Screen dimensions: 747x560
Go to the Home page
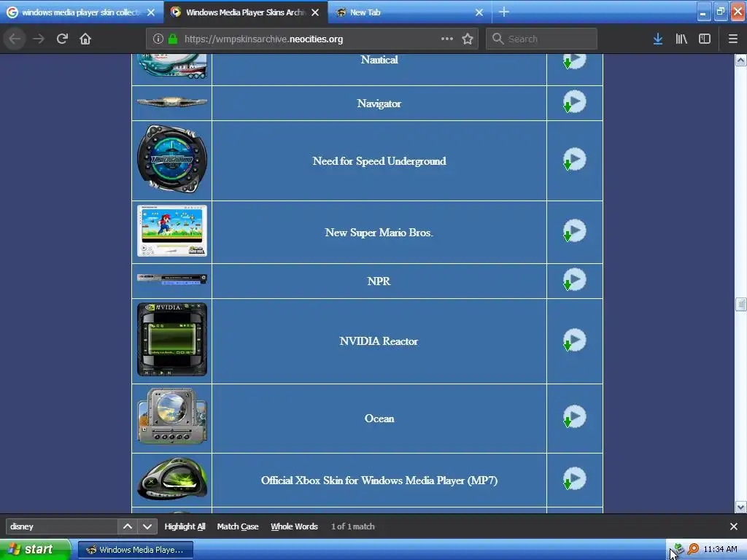[85, 39]
